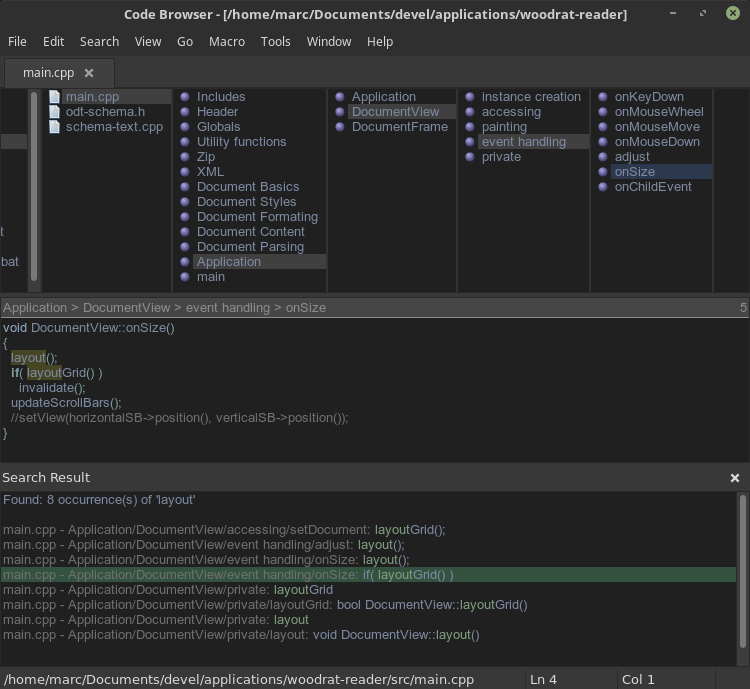This screenshot has height=689, width=750.
Task: Click the bullet icon beside instance creation
Action: 470,97
